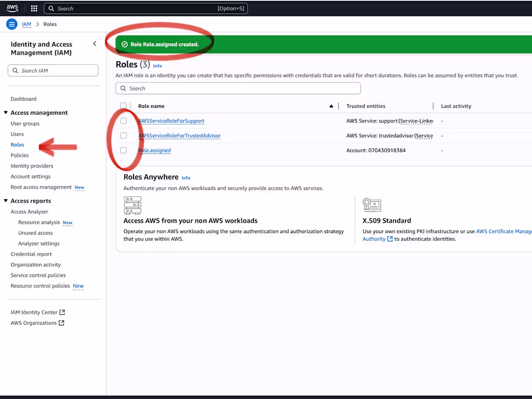
Task: Click the hamburger navigation menu icon
Action: click(11, 24)
